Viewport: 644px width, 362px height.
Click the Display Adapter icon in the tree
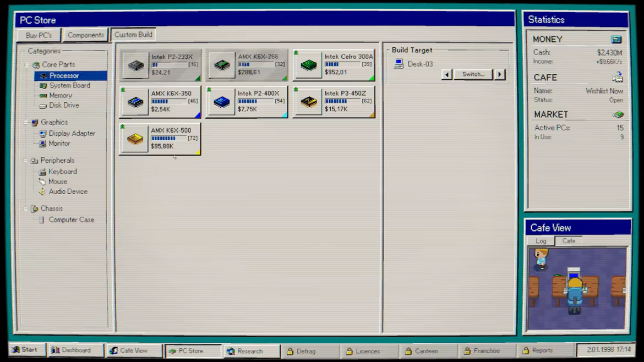click(43, 133)
